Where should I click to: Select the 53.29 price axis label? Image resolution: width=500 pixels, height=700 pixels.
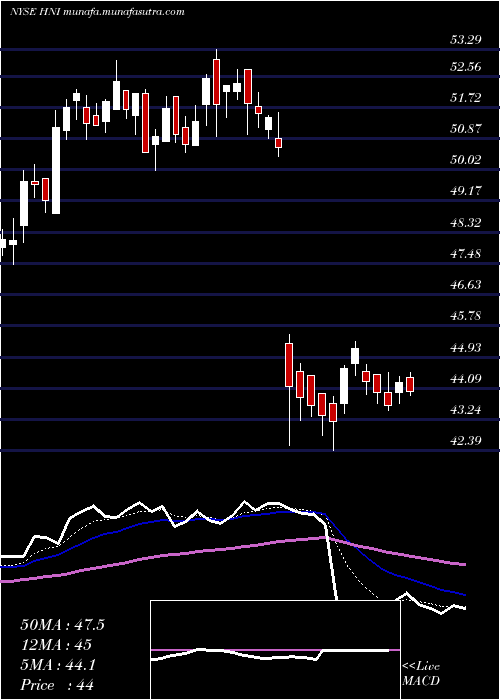click(465, 40)
